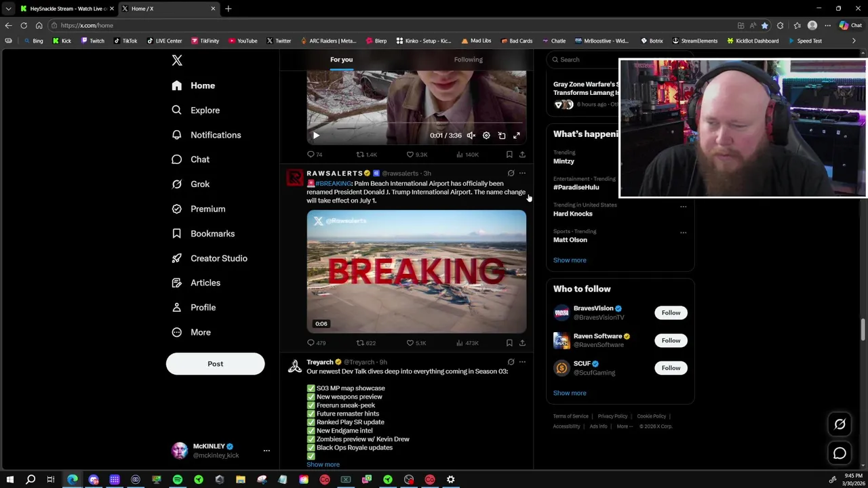The height and width of the screenshot is (488, 868).
Task: Expand Treyarch post with Show more
Action: click(323, 465)
